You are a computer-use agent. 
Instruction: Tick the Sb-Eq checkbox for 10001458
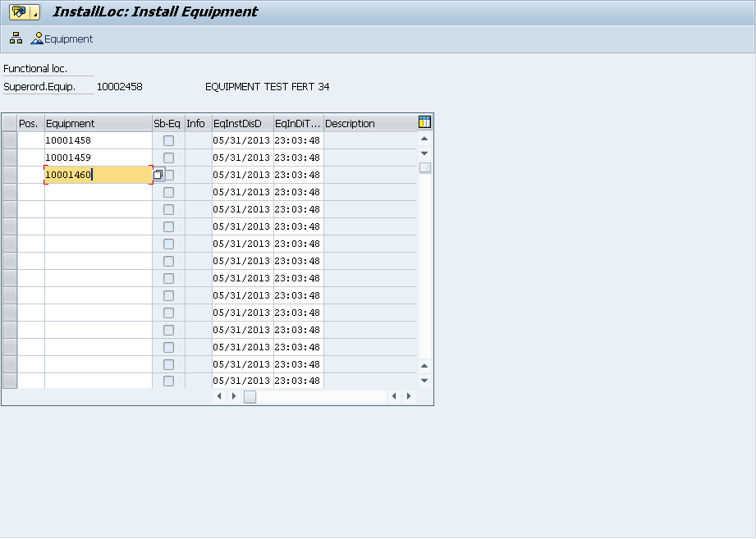pyautogui.click(x=169, y=140)
